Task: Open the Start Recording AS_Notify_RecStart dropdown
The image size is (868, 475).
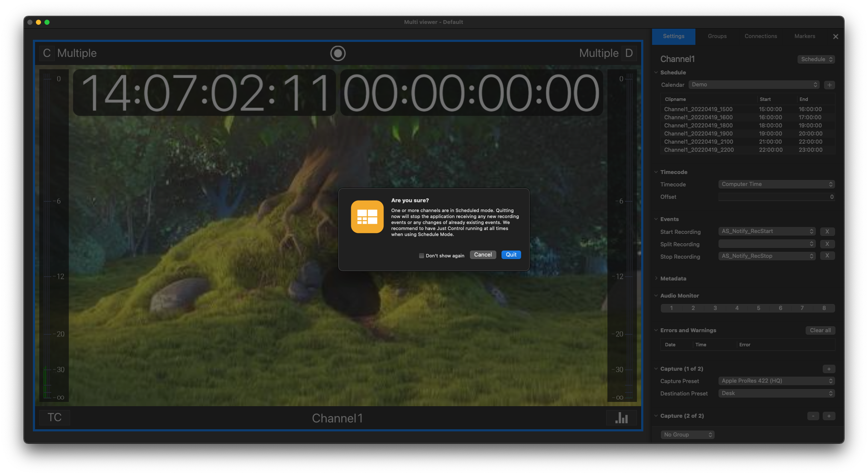Action: click(767, 231)
